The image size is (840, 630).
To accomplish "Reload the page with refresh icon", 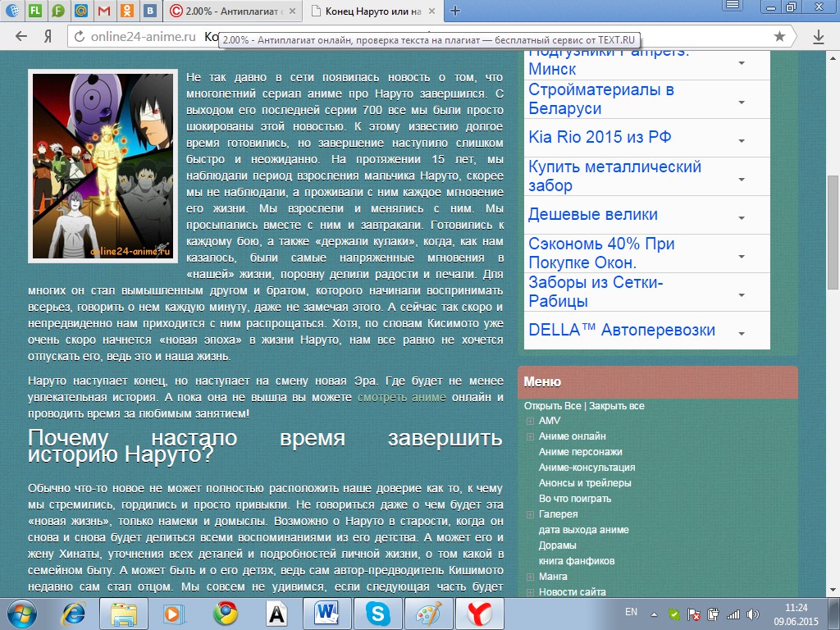I will point(80,36).
